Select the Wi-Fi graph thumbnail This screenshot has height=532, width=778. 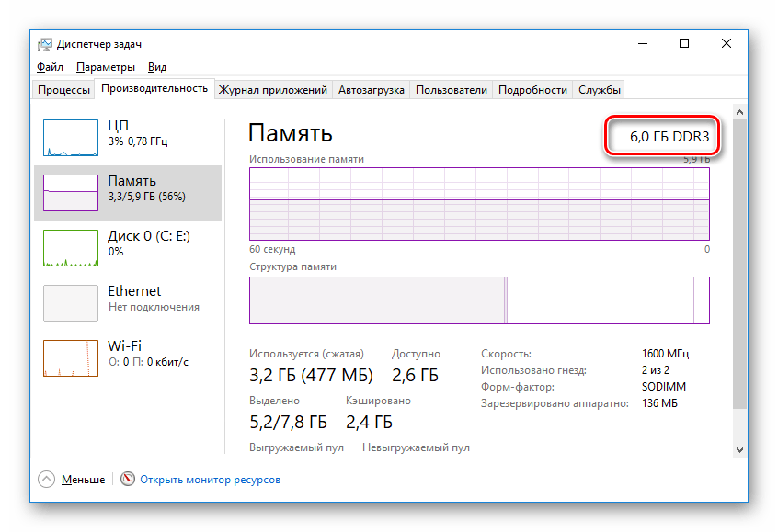pos(71,357)
